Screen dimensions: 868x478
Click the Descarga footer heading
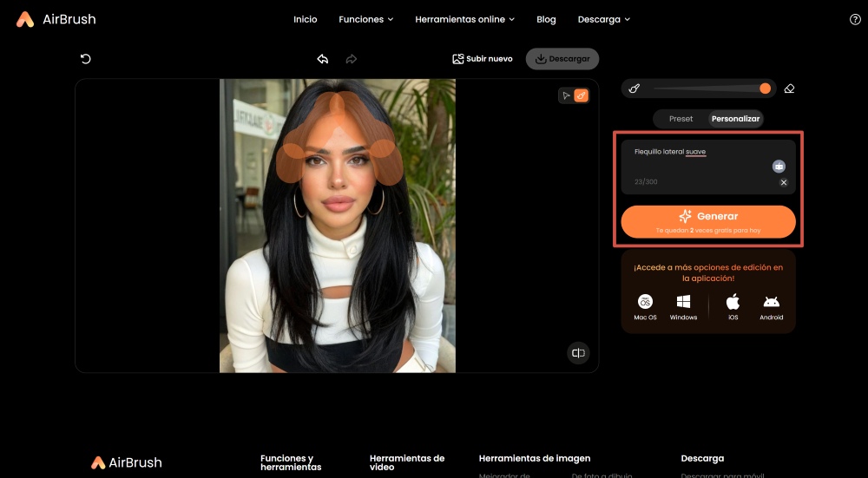[x=702, y=458]
